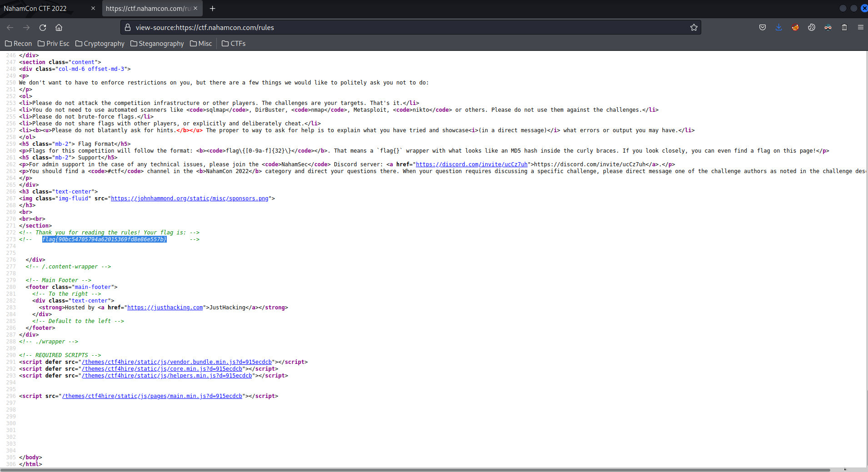868x472 pixels.
Task: Open the Misc bookmarks folder
Action: tap(201, 44)
